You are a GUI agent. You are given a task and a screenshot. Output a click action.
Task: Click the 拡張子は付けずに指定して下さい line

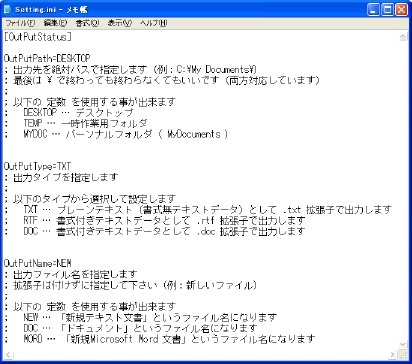point(131,285)
